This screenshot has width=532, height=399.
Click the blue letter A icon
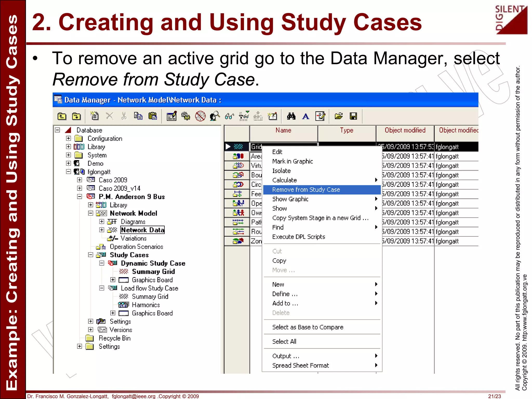pyautogui.click(x=306, y=116)
